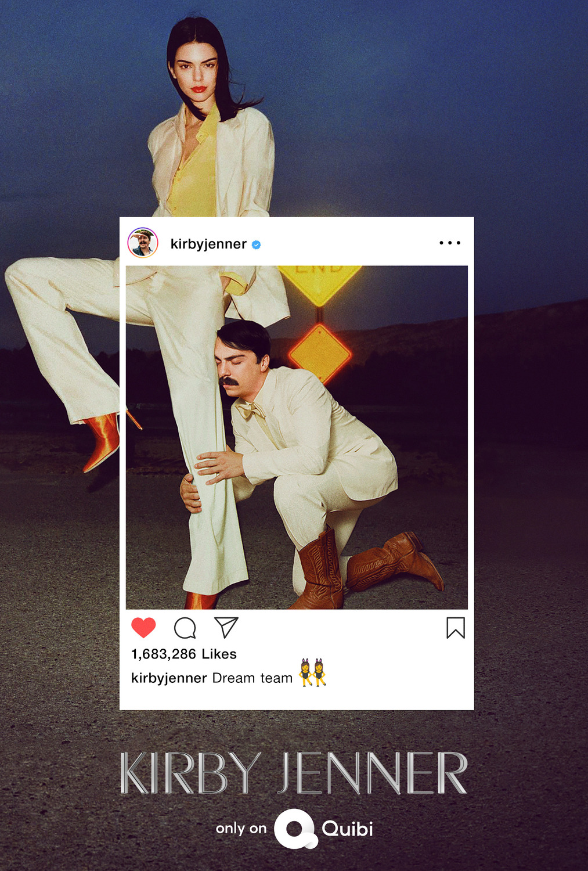588x871 pixels.
Task: Click the blue verified badge
Action: point(256,245)
